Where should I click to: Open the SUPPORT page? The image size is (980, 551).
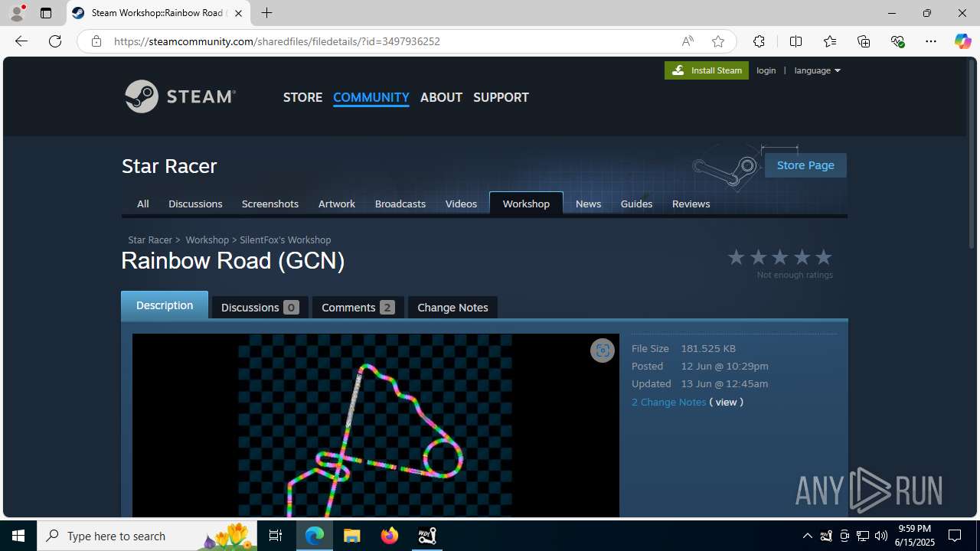(501, 97)
